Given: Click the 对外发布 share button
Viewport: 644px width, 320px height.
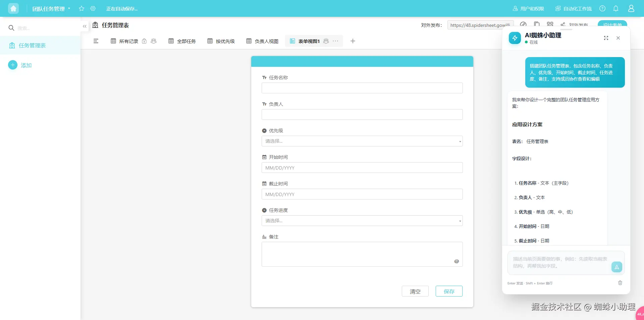Looking at the screenshot, I should pyautogui.click(x=574, y=25).
